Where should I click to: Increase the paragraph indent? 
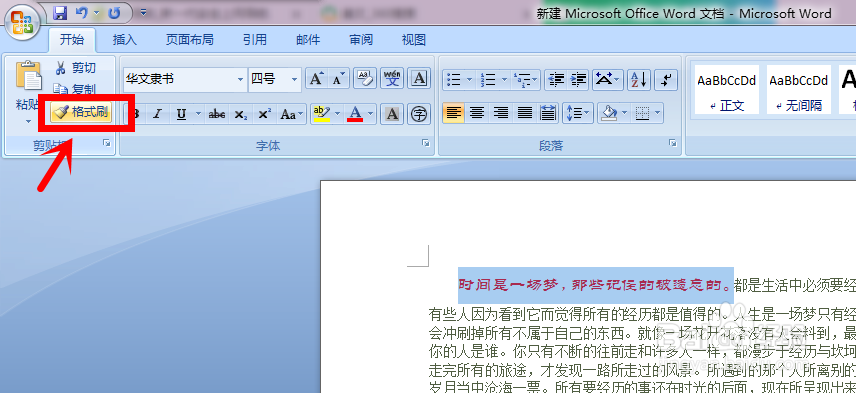tap(578, 80)
